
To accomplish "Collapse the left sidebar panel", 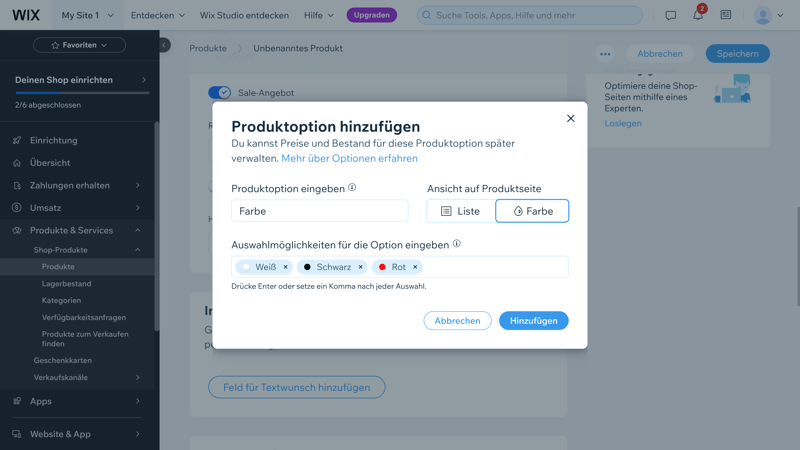I will [164, 45].
